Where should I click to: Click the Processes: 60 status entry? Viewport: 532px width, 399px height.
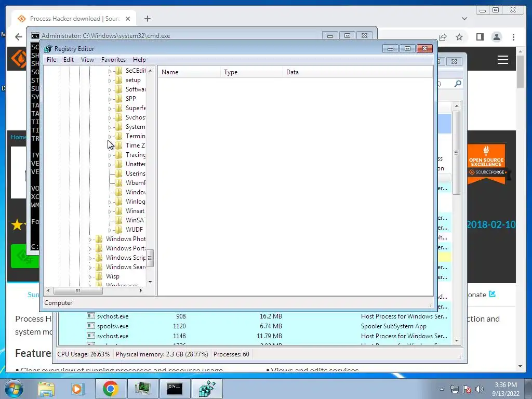[231, 354]
